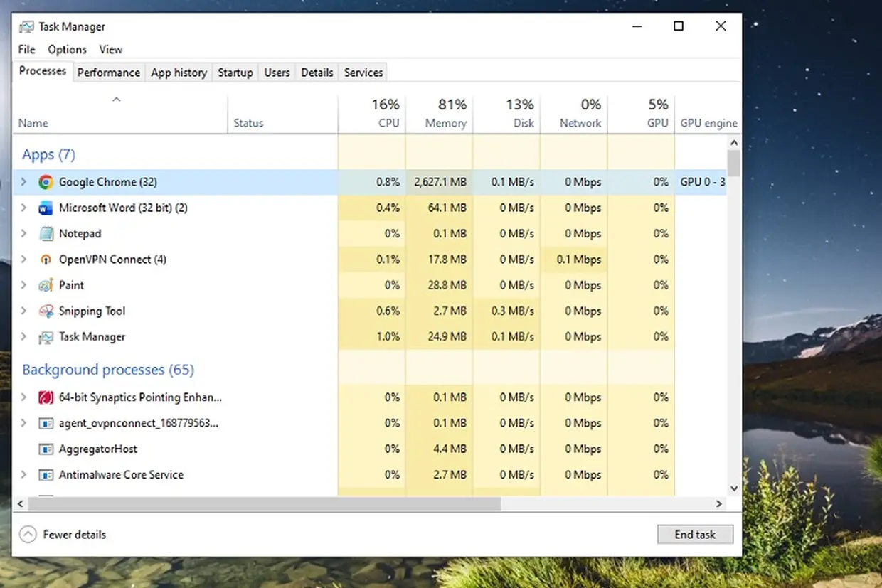Click the Antimalware Core Service icon
Screen dimensions: 882x588
[x=46, y=475]
